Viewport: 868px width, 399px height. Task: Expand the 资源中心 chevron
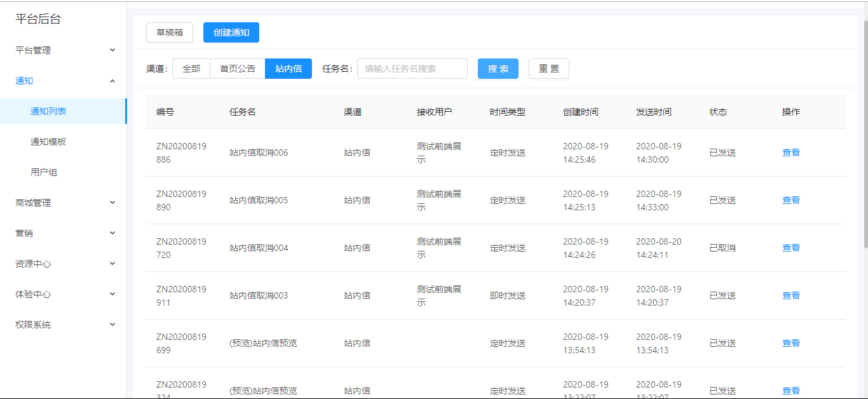[112, 264]
